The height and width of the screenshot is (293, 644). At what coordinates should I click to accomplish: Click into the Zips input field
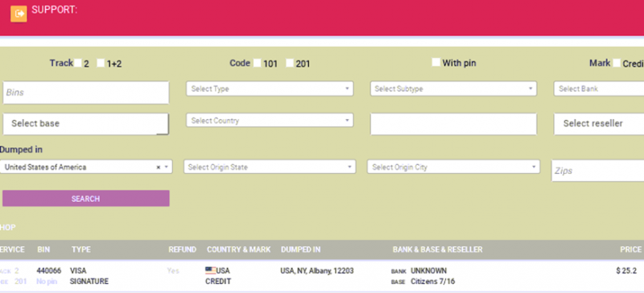[597, 171]
